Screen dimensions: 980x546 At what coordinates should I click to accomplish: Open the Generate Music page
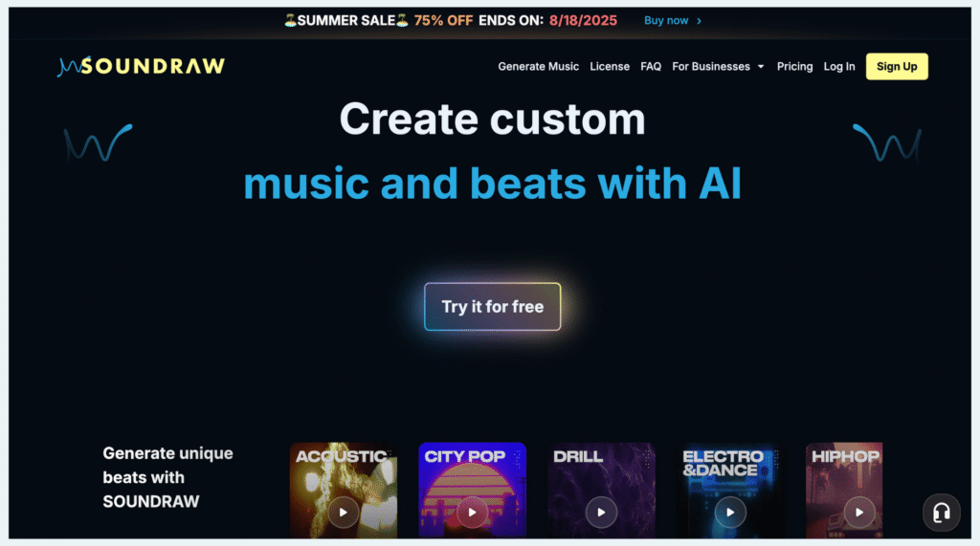pos(538,66)
